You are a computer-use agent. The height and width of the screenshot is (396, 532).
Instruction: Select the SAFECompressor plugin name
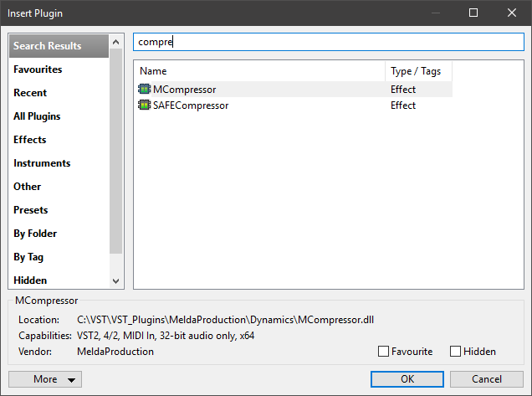pyautogui.click(x=191, y=105)
